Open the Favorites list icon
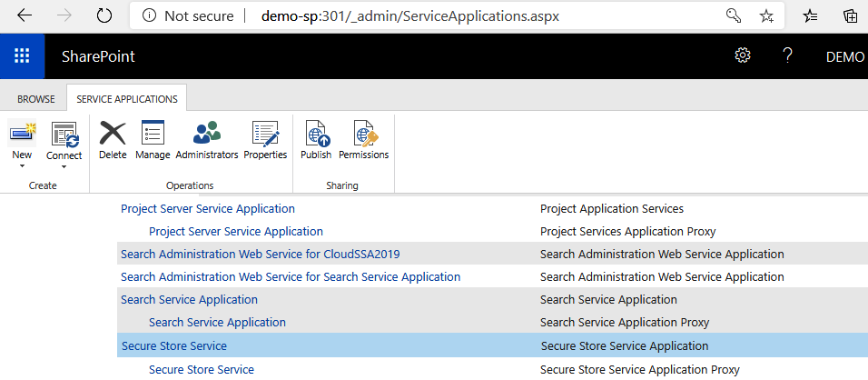Screen dimensions: 868x380 tap(811, 16)
